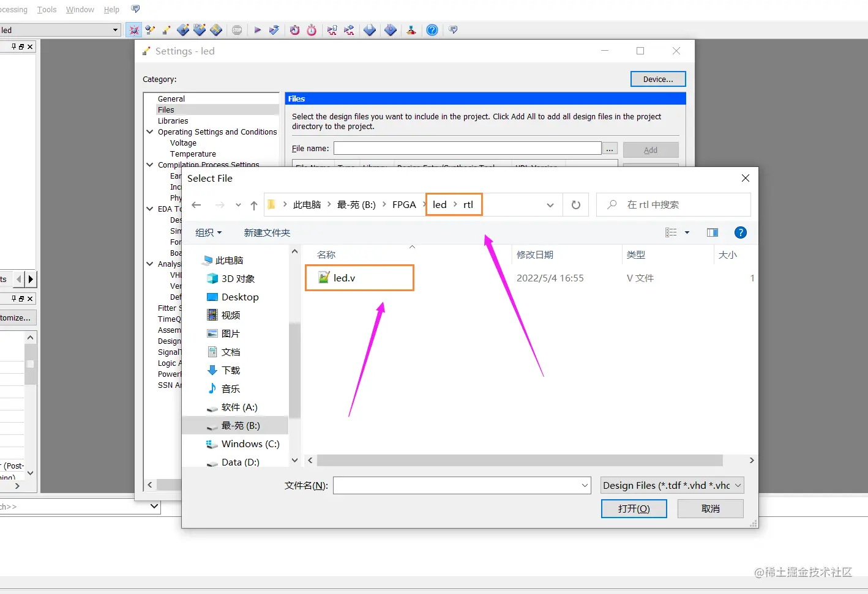Select Libraries in the Category list
This screenshot has width=868, height=594.
[x=173, y=121]
